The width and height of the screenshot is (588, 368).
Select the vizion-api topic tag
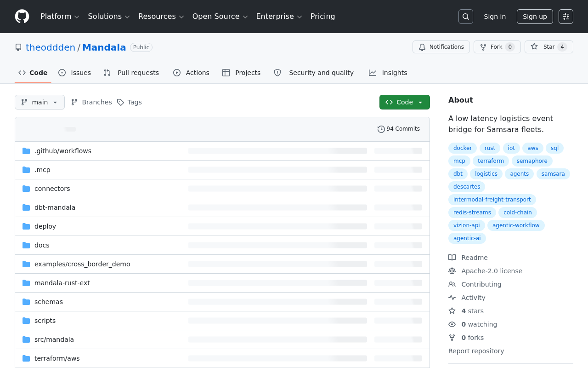click(467, 225)
